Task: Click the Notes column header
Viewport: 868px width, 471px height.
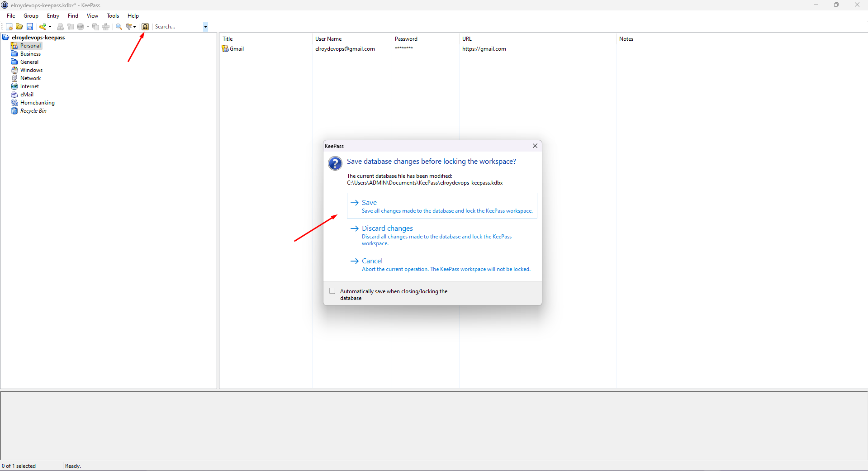Action: point(636,39)
